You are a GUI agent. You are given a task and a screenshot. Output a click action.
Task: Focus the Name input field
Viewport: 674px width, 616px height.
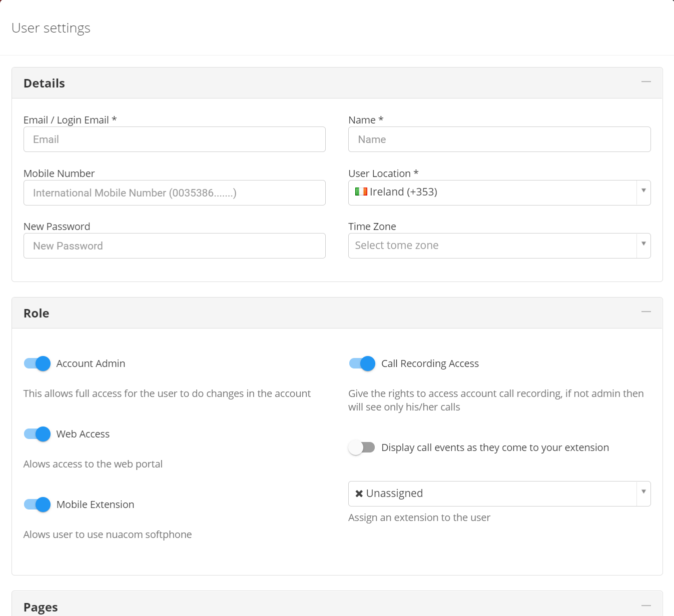(499, 139)
